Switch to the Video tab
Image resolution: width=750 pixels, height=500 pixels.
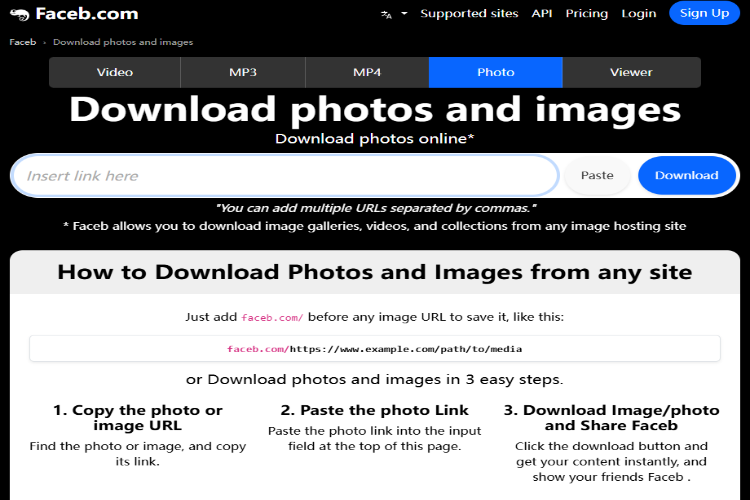click(x=115, y=72)
